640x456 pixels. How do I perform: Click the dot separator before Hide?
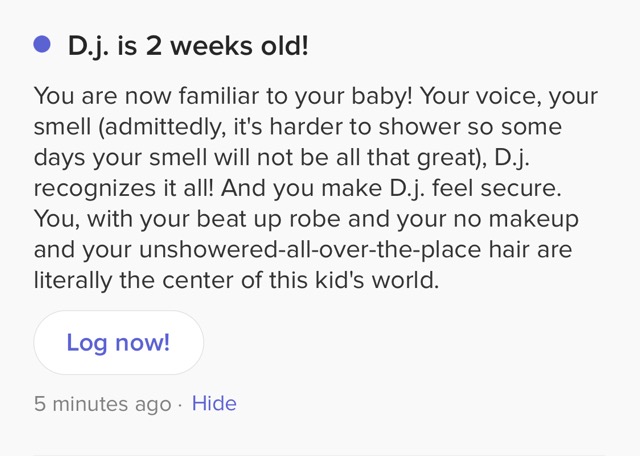pos(180,405)
